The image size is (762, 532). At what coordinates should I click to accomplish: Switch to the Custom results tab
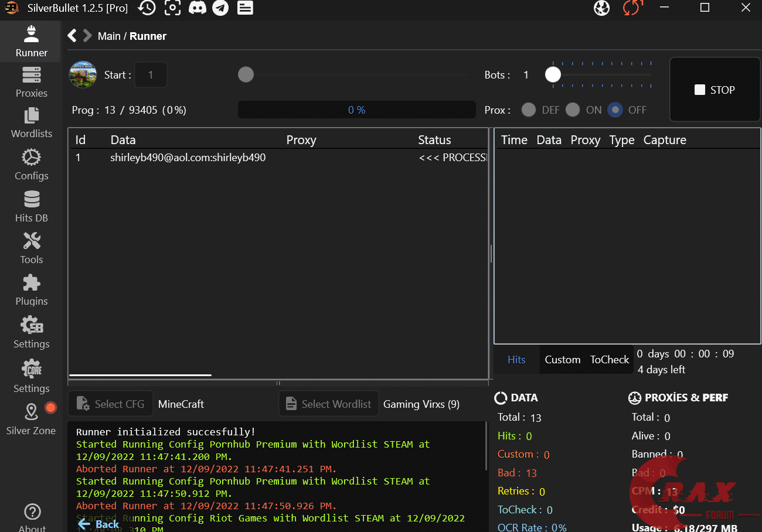[562, 360]
